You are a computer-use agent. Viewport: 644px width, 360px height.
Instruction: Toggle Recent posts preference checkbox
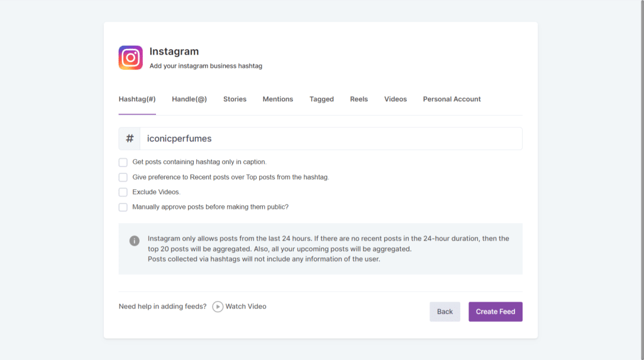123,177
